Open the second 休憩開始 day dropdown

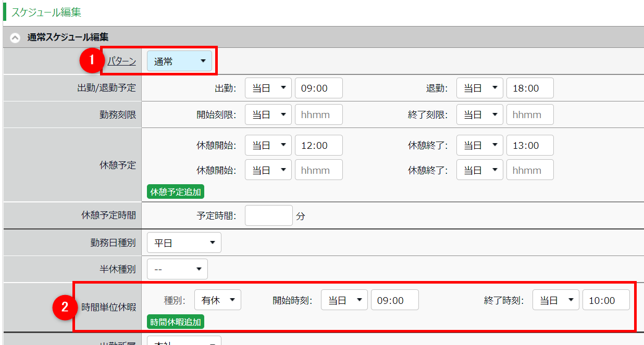coord(268,170)
